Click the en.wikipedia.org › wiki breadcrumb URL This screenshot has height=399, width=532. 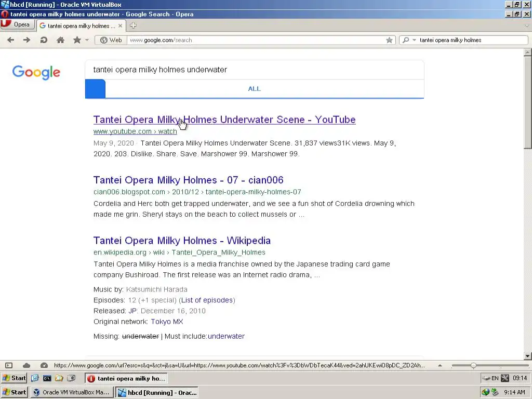tap(179, 252)
